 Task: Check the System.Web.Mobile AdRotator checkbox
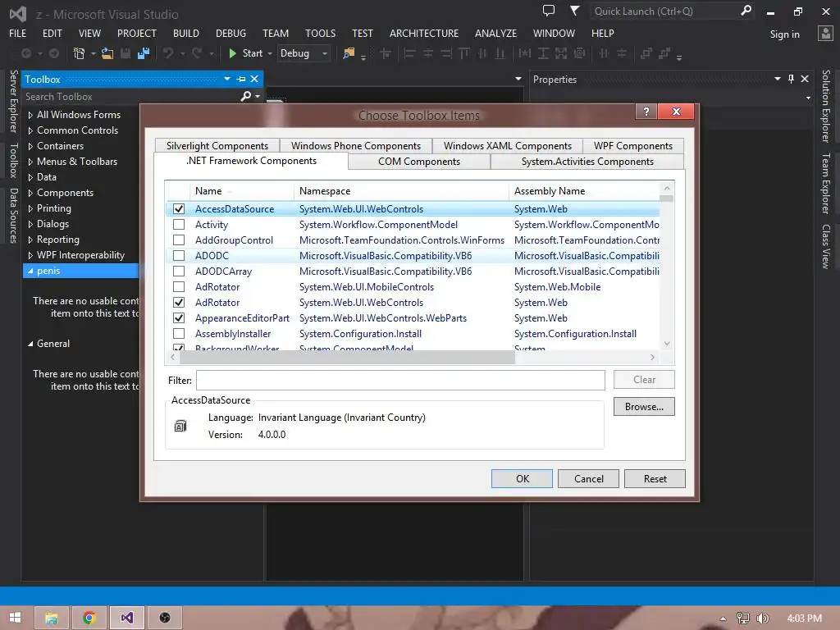(179, 286)
